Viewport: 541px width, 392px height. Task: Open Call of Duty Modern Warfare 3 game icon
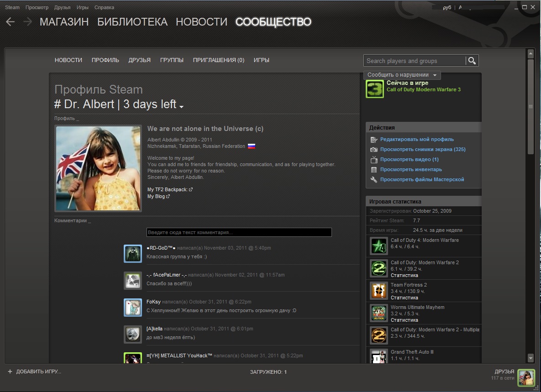375,89
